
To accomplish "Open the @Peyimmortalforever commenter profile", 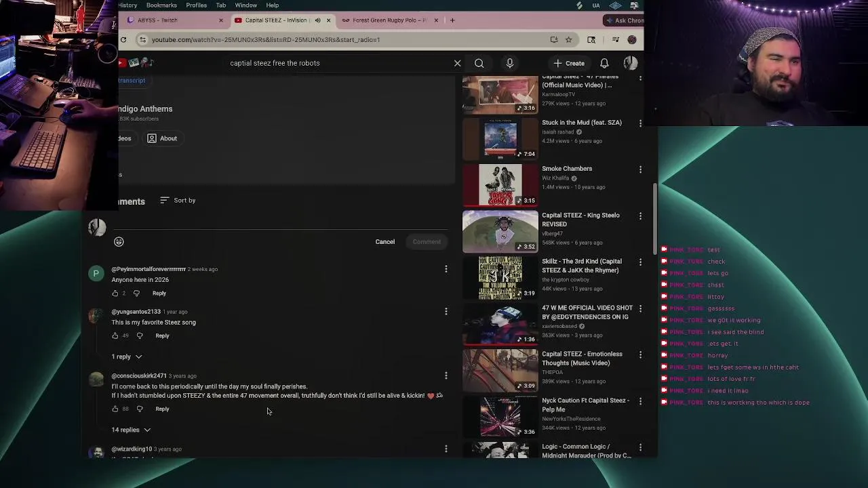I will tap(149, 269).
